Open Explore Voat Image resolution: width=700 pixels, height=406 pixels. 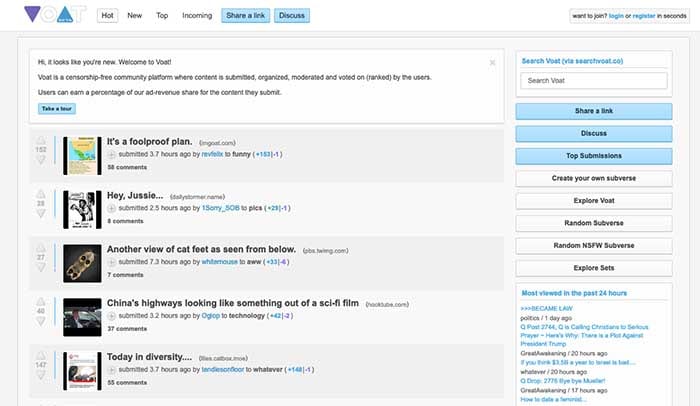594,201
